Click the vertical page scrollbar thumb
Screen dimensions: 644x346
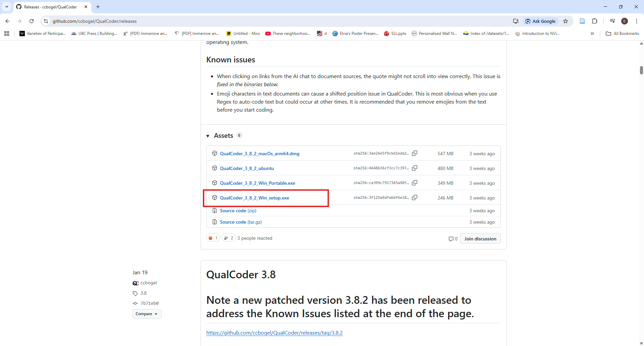click(641, 70)
